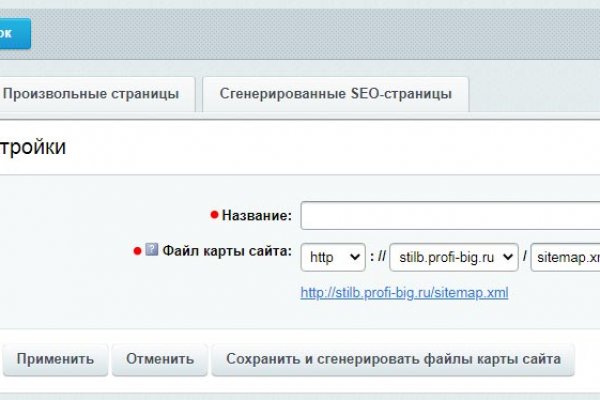600x400 pixels.
Task: Click the :// separator between the dropdowns
Action: (x=377, y=257)
